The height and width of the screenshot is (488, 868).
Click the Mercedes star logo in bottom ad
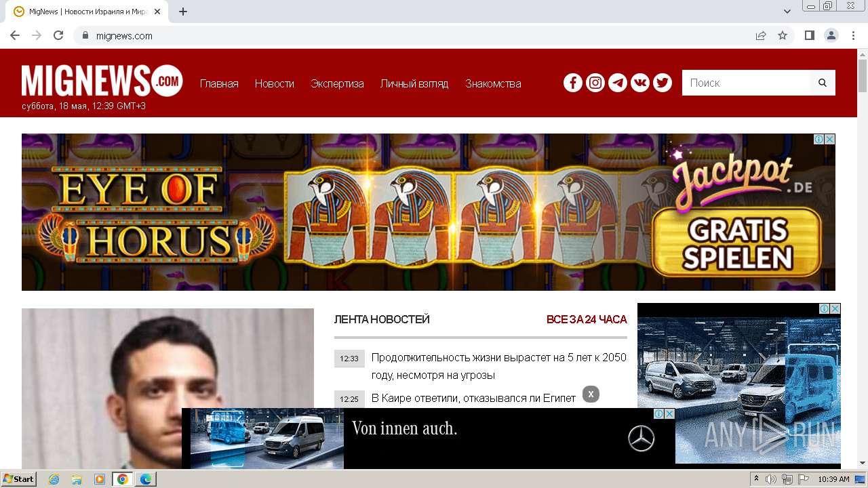point(641,439)
